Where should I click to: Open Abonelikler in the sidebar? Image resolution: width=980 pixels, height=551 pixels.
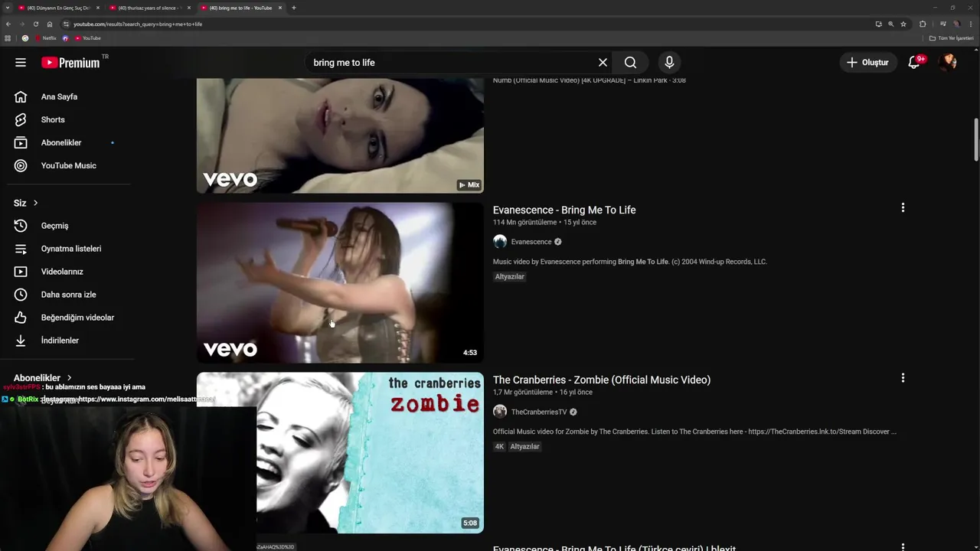[x=61, y=143]
